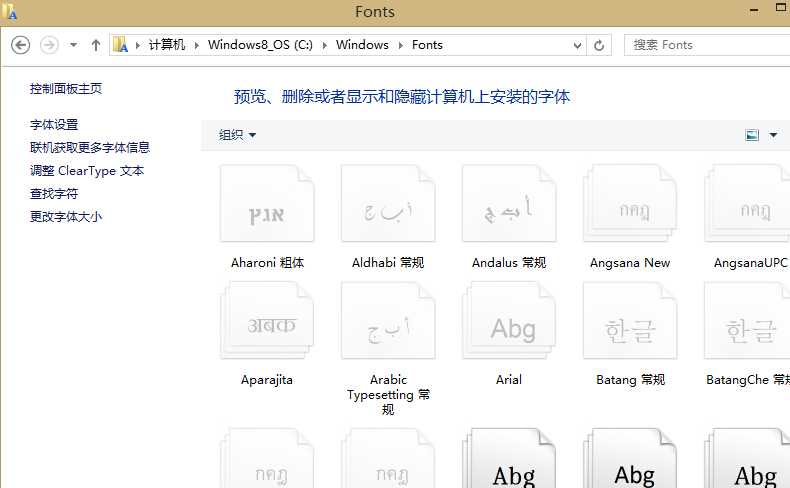Select the Aharoni 粗体 font icon
The image size is (790, 488).
267,203
